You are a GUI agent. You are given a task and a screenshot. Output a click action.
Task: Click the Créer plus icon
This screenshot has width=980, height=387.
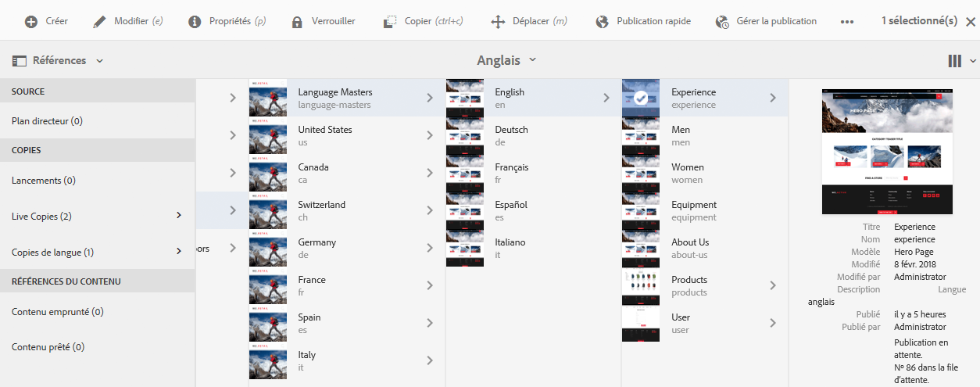click(31, 22)
